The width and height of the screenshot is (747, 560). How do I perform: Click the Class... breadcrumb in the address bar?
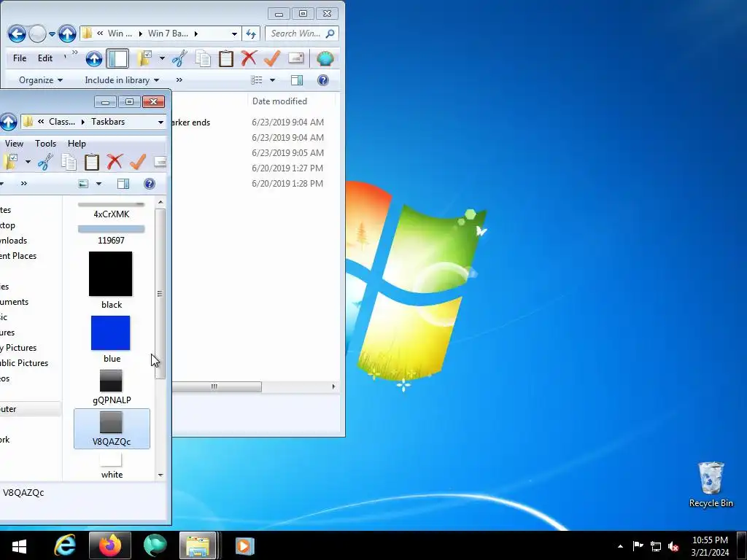click(62, 122)
